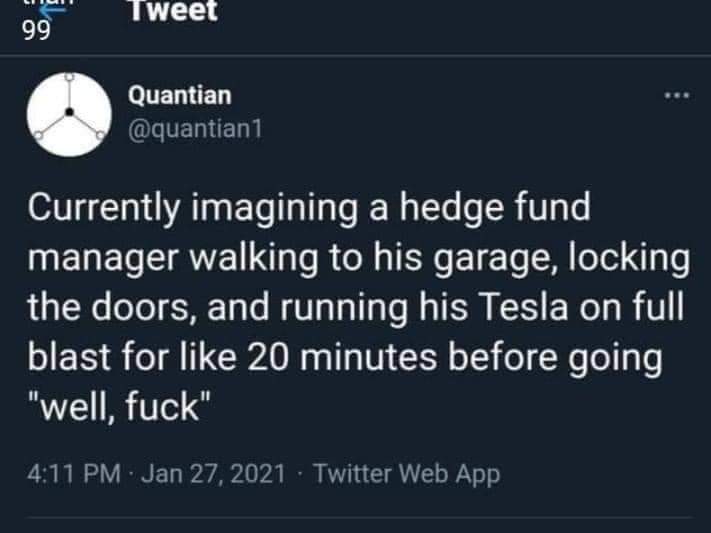Click the number 99 at top left
The width and height of the screenshot is (711, 533).
point(37,31)
